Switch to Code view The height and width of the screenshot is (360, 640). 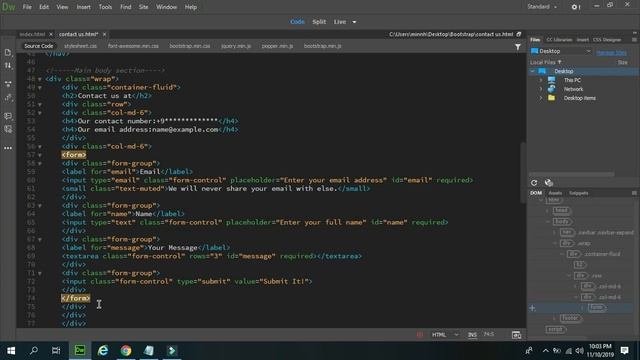point(297,22)
